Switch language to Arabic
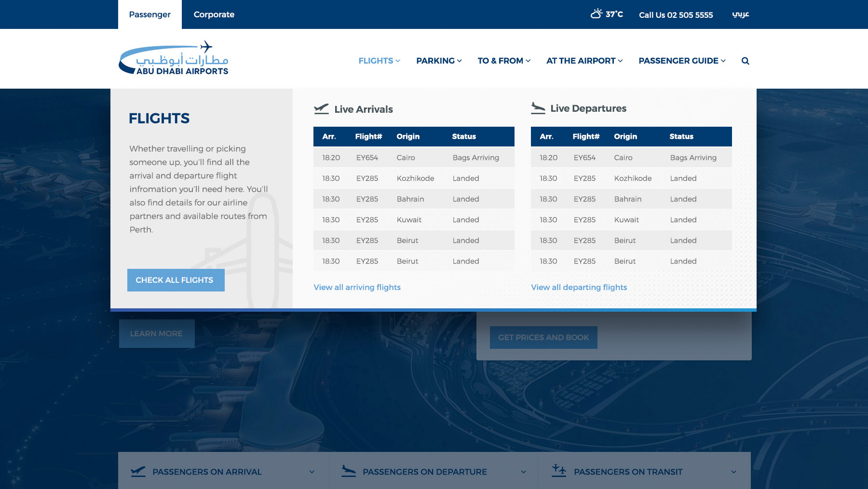Viewport: 868px width, 489px height. point(740,14)
